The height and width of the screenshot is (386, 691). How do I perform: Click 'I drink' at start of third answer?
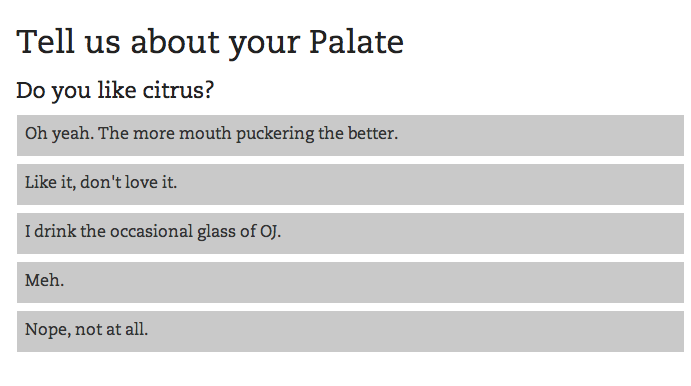coord(51,231)
